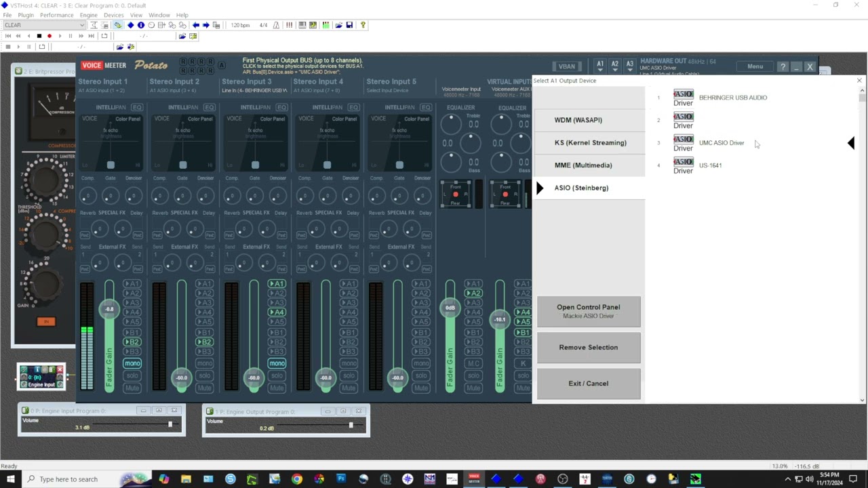Open the Engine menu
Screen dimensions: 868x488
[x=89, y=15]
